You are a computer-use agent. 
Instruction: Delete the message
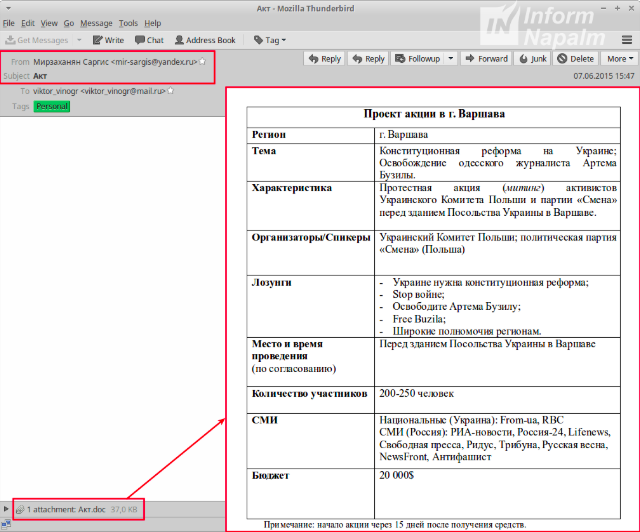(x=576, y=59)
